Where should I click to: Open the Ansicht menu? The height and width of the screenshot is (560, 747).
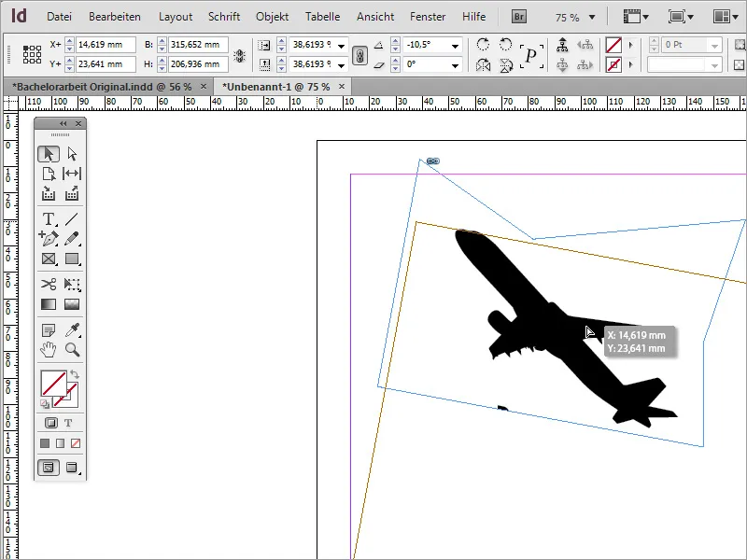375,17
